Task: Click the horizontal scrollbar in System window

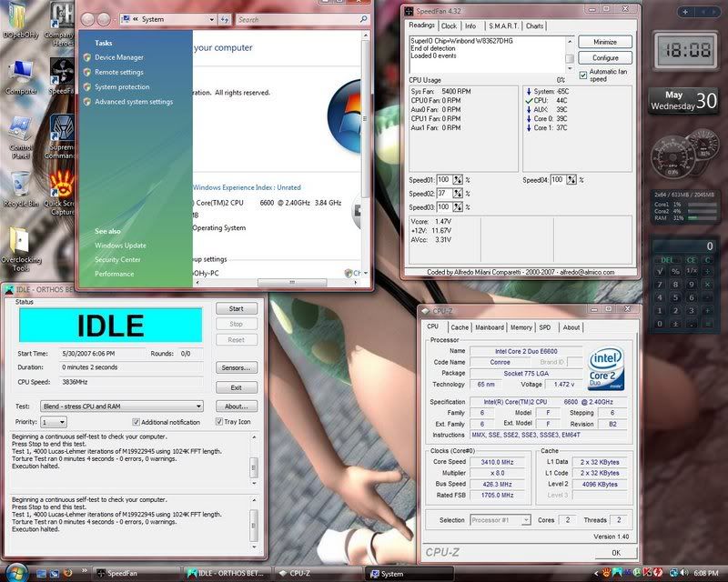Action: 291,282
